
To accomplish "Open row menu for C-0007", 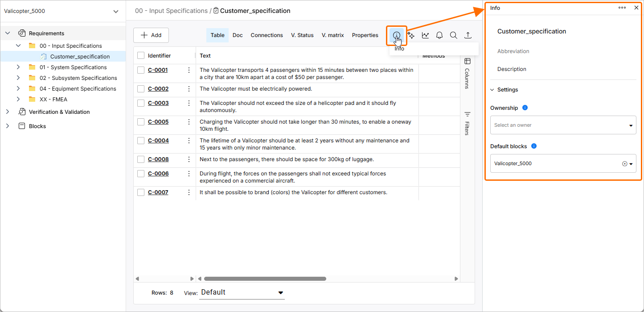I will [189, 192].
